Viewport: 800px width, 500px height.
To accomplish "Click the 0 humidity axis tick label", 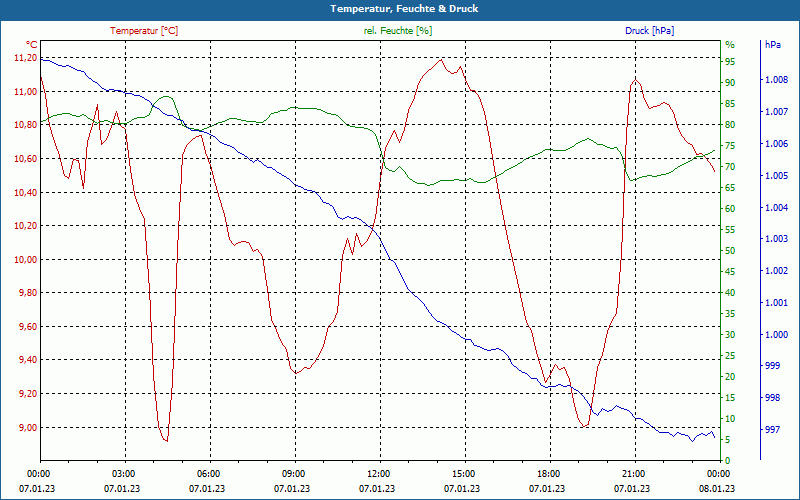I will click(728, 461).
